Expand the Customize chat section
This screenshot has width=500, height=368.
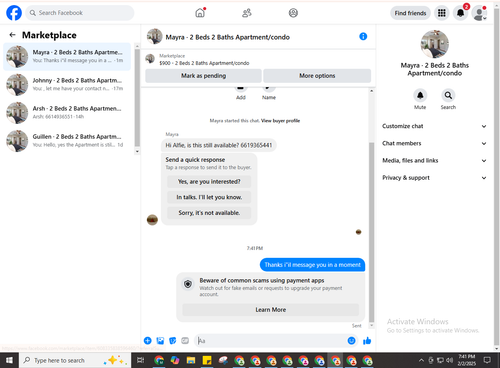pos(434,126)
